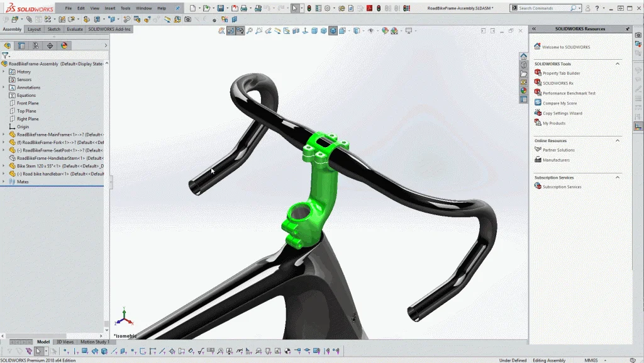This screenshot has height=363, width=644.
Task: Toggle the selection cursor in bottom filter toolbar
Action: [38, 351]
